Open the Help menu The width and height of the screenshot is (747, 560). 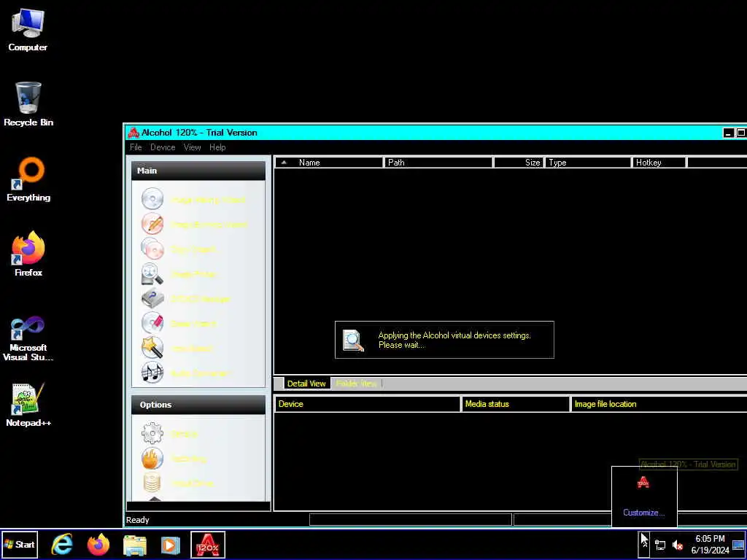[x=217, y=147]
